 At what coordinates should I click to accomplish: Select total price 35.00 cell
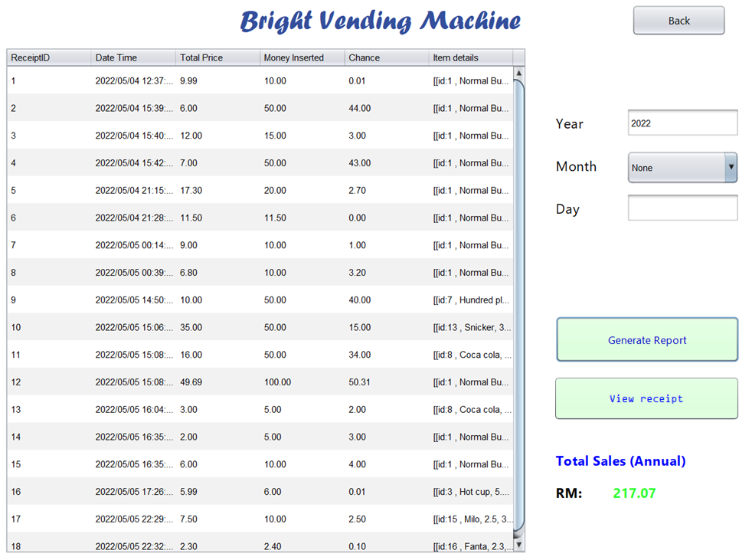(x=217, y=326)
